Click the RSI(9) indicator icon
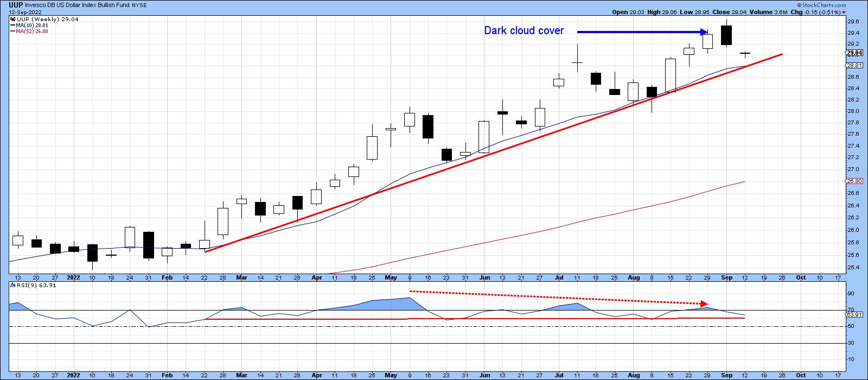868x380 pixels. pos(12,286)
